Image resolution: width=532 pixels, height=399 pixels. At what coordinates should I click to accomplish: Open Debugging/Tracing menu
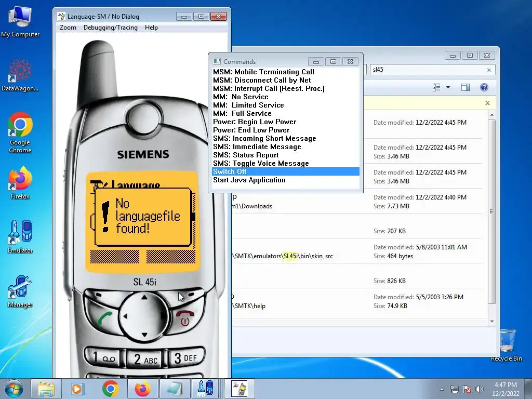coord(111,28)
